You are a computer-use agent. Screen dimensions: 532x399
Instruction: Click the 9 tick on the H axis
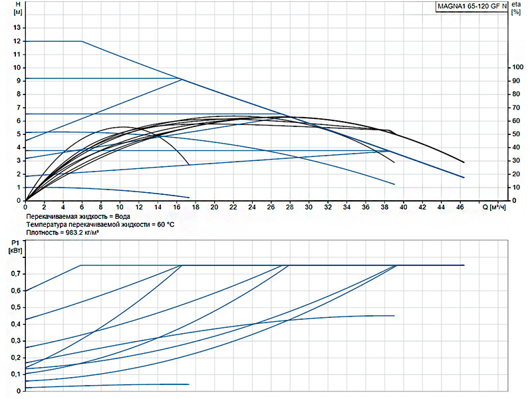pyautogui.click(x=19, y=80)
